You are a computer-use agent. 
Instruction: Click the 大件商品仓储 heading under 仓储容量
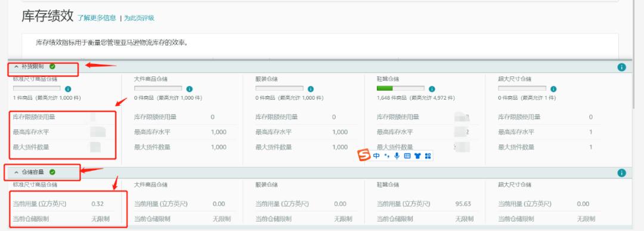pos(151,185)
